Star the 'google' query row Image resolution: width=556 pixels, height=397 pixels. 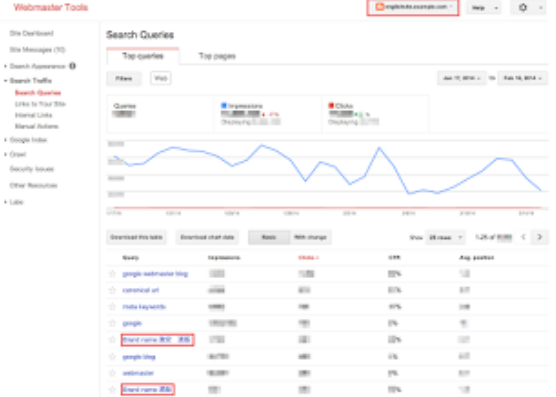pyautogui.click(x=112, y=323)
